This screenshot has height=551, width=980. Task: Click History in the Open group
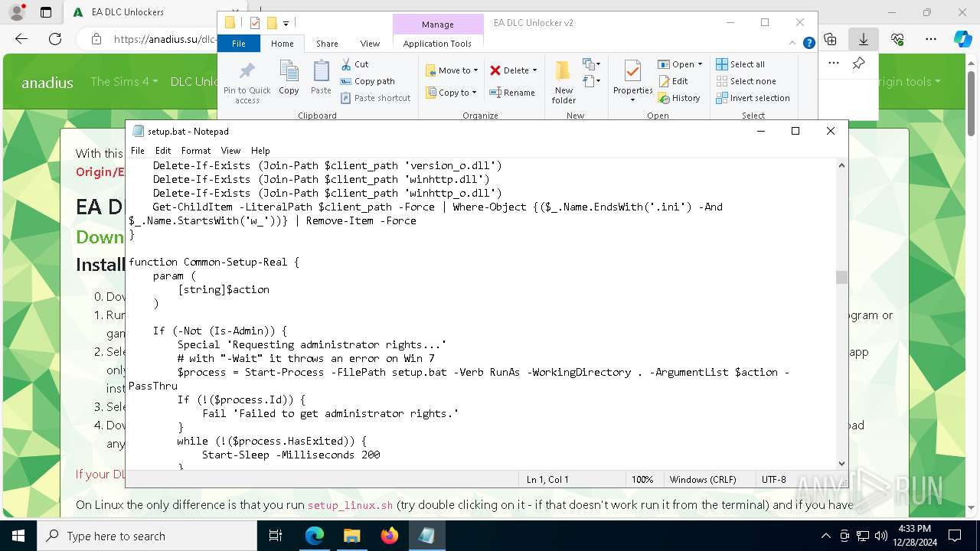point(679,98)
